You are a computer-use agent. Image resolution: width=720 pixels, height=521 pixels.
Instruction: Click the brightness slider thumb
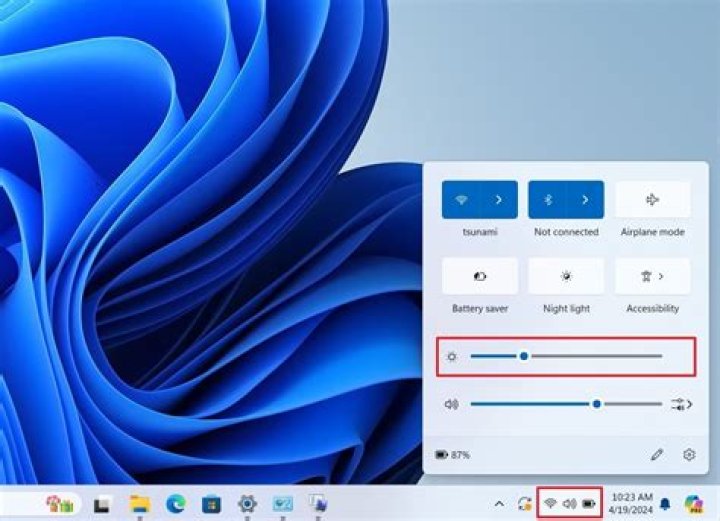coord(524,356)
